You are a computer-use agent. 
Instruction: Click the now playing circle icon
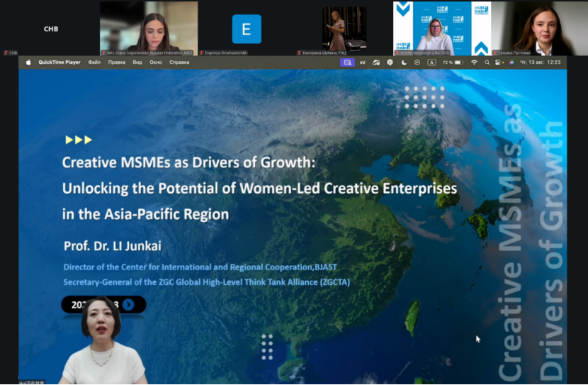pyautogui.click(x=417, y=62)
